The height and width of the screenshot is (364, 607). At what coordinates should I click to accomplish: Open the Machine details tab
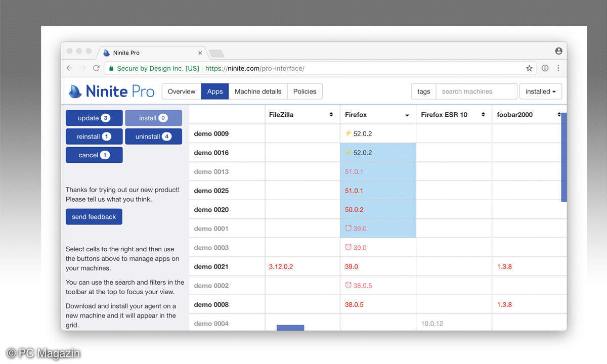[258, 92]
